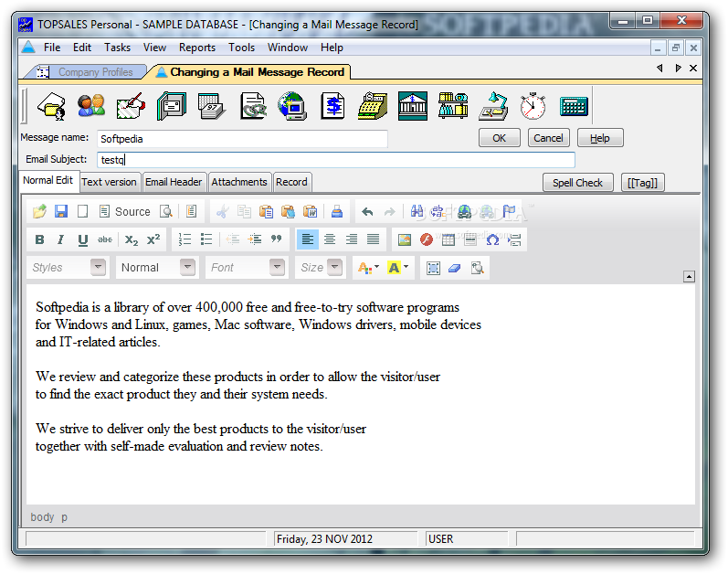
Task: Click the blank new page icon
Action: coord(82,211)
